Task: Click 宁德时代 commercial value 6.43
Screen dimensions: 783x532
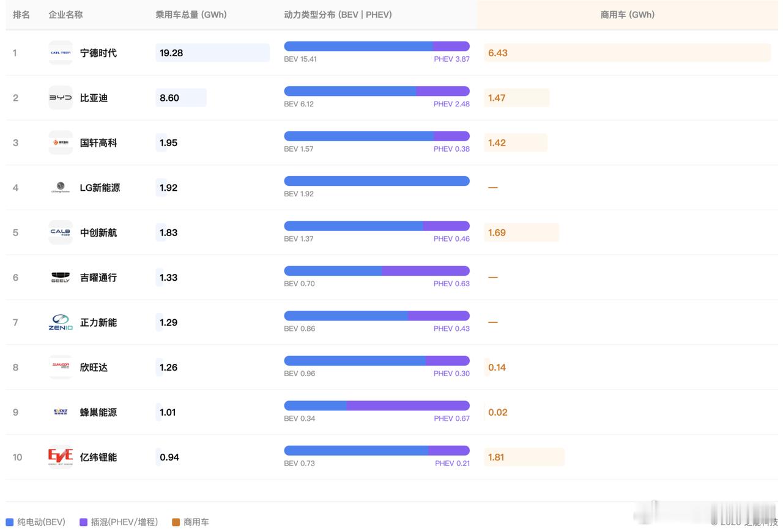Action: point(498,53)
